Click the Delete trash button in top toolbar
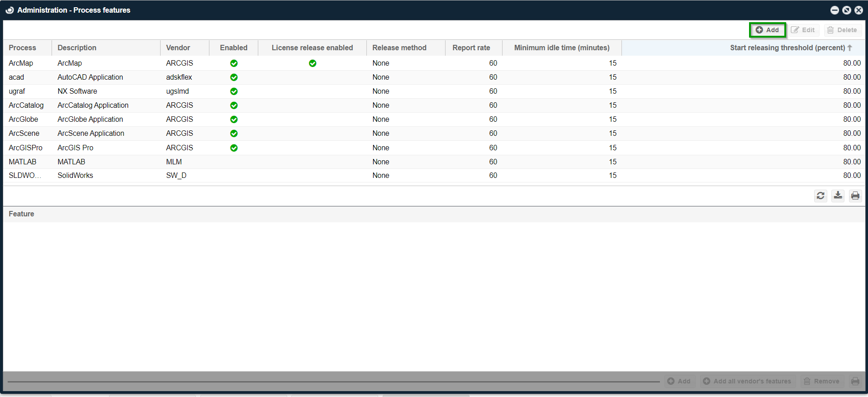This screenshot has width=868, height=397. (842, 30)
